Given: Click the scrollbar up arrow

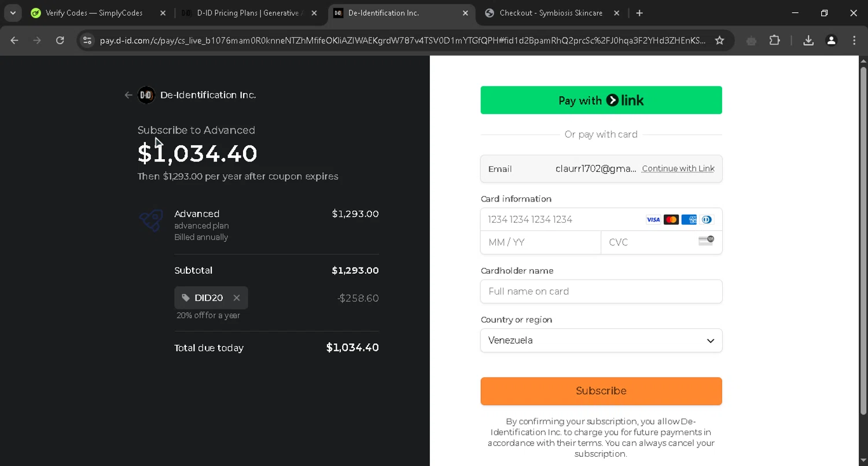Looking at the screenshot, I should (x=863, y=60).
